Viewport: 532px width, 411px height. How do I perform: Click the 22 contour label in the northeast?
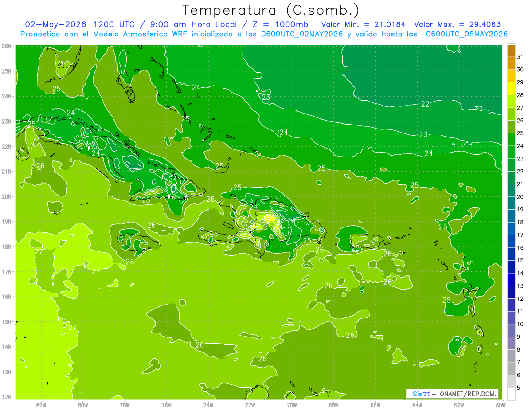point(425,104)
